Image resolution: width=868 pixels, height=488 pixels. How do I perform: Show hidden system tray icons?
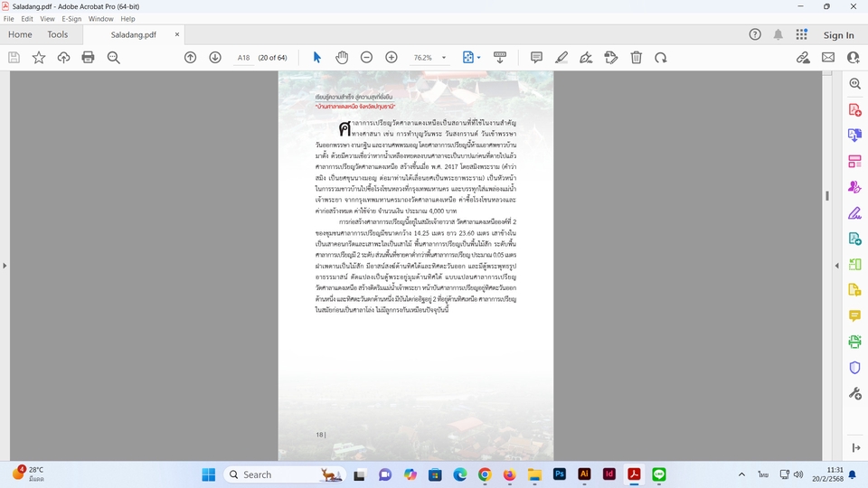click(741, 474)
